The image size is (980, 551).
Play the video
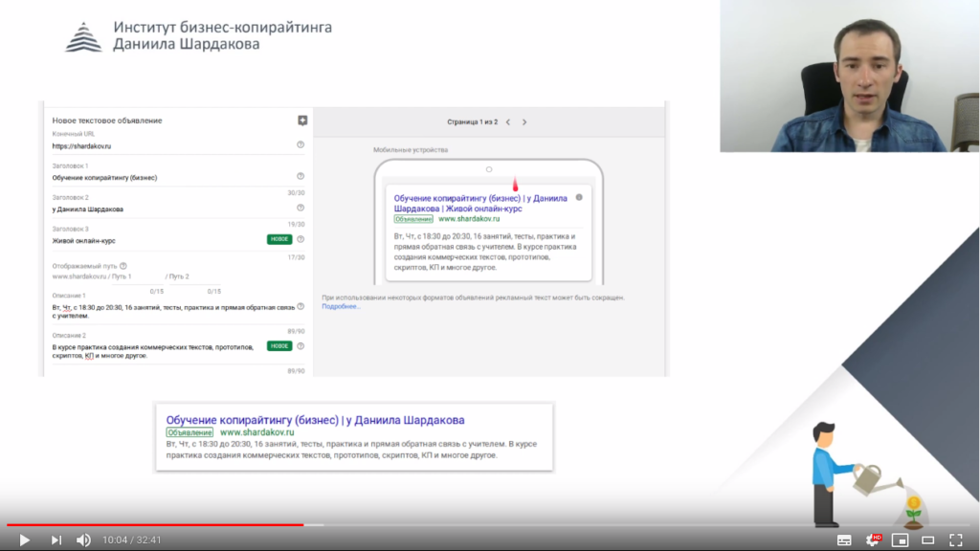tap(24, 540)
